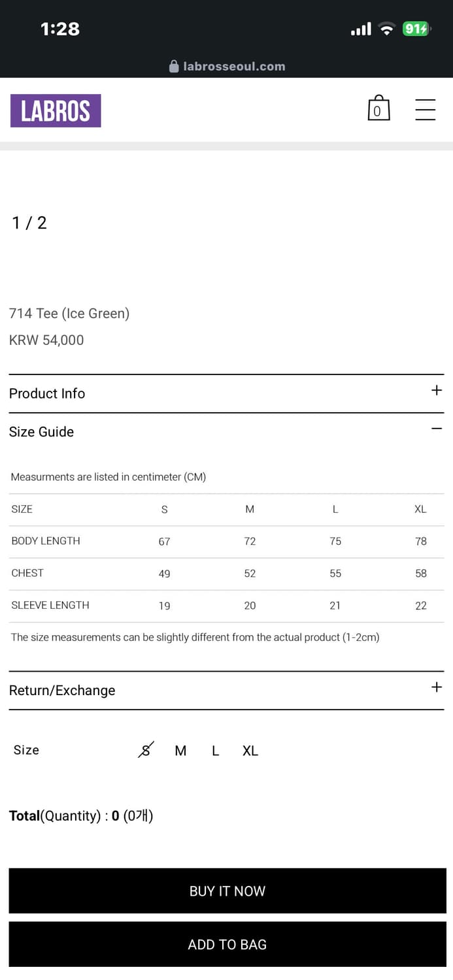
Task: Open the shopping bag icon
Action: click(378, 108)
